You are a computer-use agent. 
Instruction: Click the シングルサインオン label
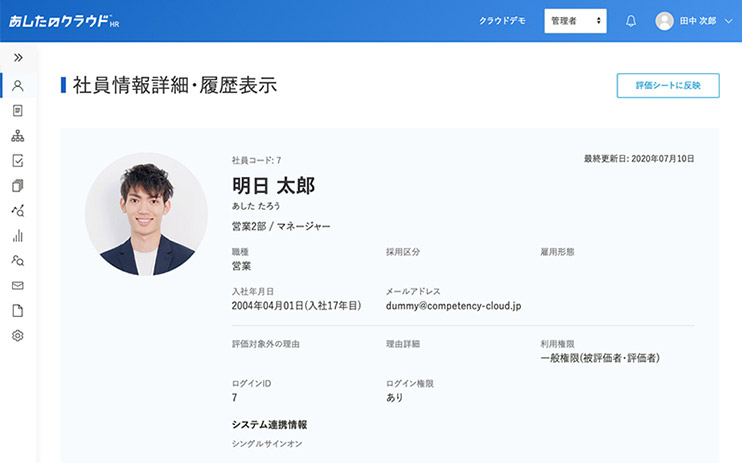[x=267, y=444]
